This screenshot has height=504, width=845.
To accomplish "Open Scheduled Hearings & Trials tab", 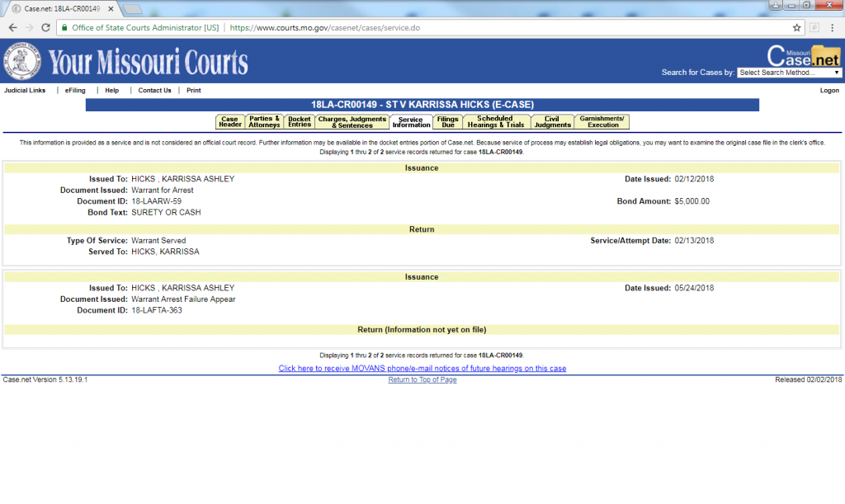I will (x=495, y=122).
